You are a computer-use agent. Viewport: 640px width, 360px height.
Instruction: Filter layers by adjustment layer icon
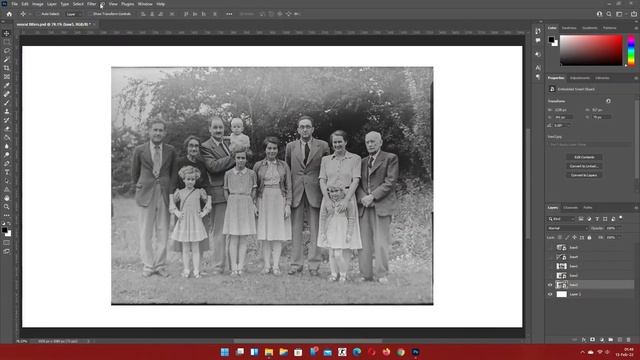click(x=589, y=219)
